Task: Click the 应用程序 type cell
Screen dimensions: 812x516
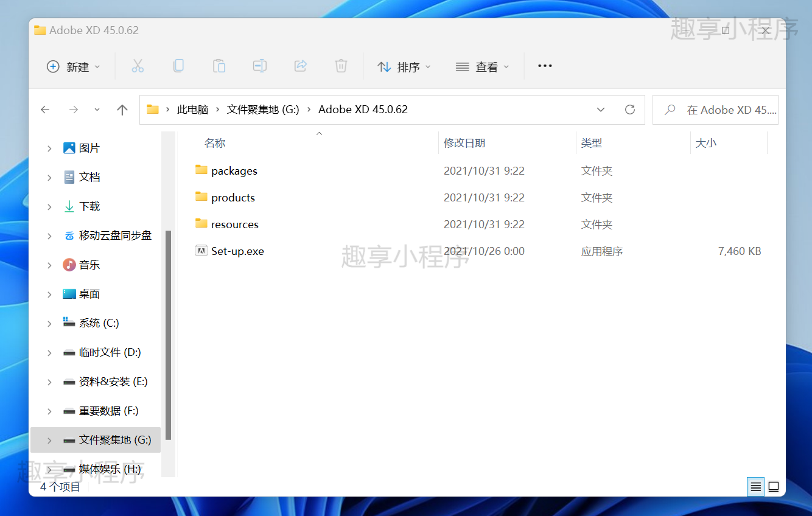Action: [602, 251]
